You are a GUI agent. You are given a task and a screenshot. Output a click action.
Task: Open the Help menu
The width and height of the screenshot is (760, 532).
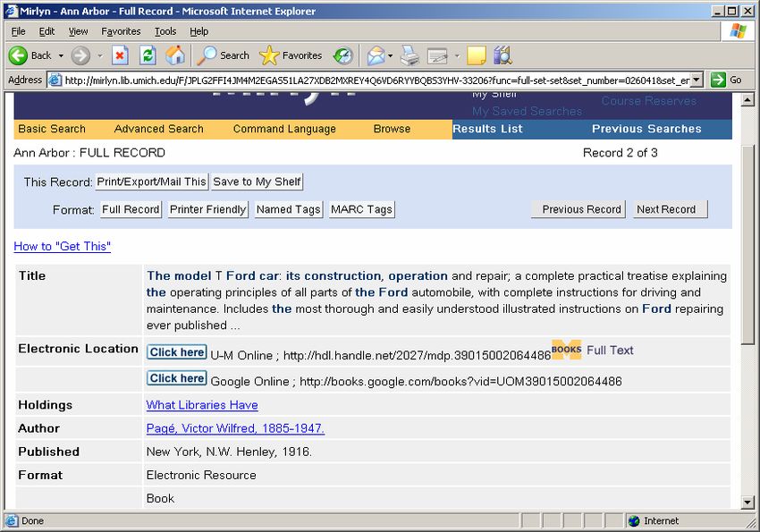[x=198, y=31]
